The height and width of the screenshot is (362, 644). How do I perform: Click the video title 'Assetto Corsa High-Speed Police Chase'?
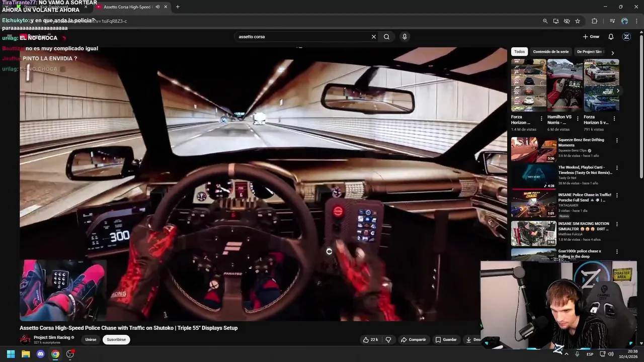pyautogui.click(x=128, y=328)
